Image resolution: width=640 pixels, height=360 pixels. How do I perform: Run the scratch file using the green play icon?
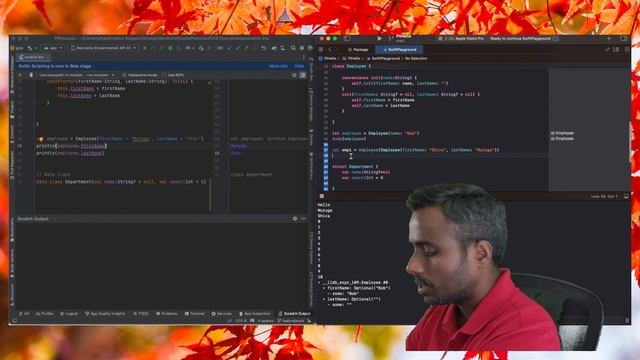click(20, 75)
